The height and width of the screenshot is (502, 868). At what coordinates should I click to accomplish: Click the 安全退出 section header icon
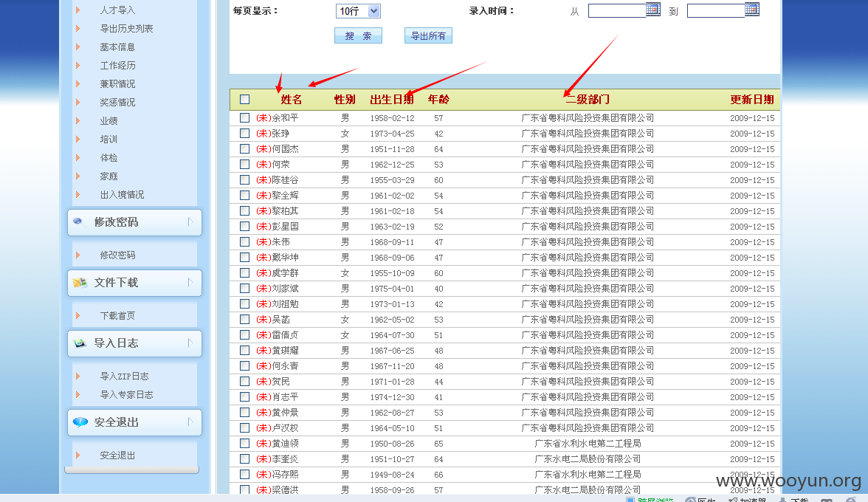[80, 422]
